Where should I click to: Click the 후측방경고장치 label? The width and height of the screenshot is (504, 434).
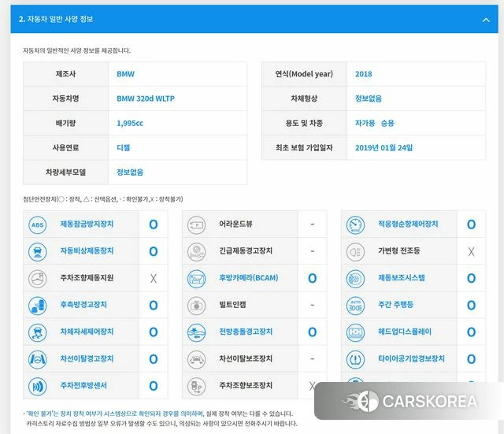(x=83, y=305)
